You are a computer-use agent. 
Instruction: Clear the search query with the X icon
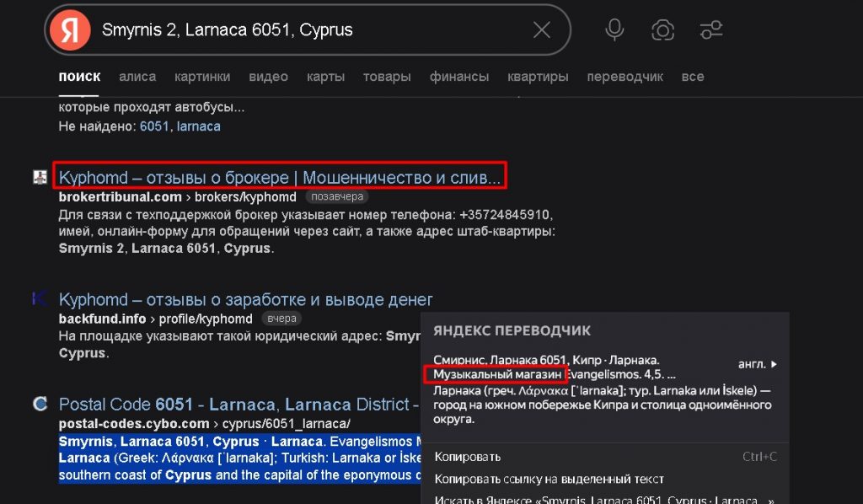tap(543, 29)
